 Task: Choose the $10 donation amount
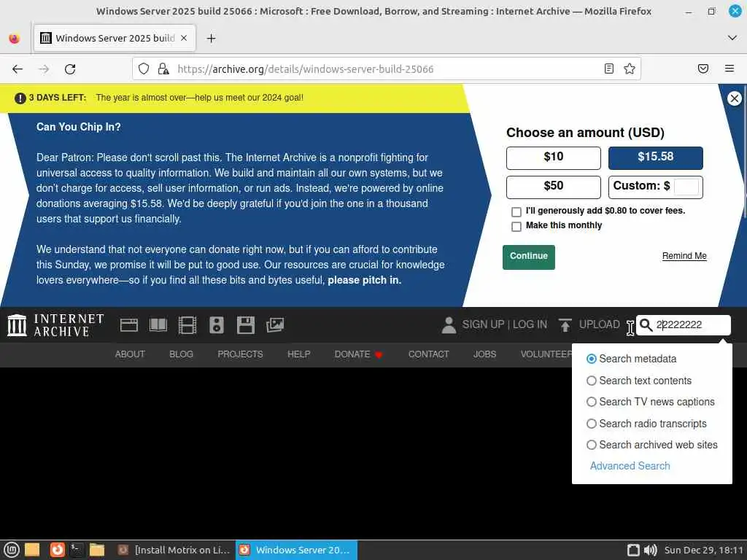553,158
